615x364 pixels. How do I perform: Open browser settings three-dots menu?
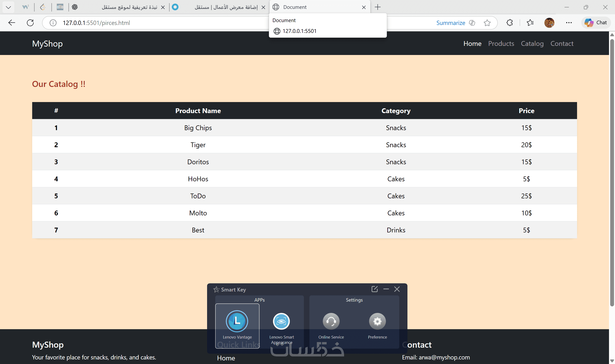(569, 23)
